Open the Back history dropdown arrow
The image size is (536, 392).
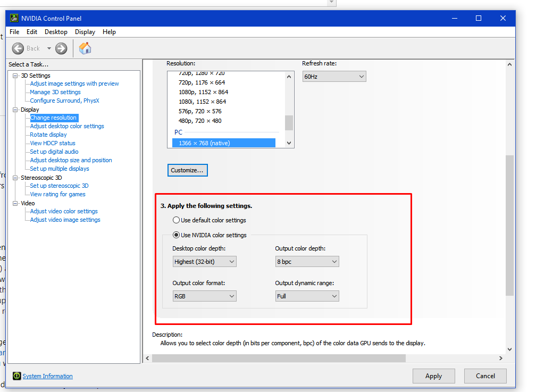49,48
